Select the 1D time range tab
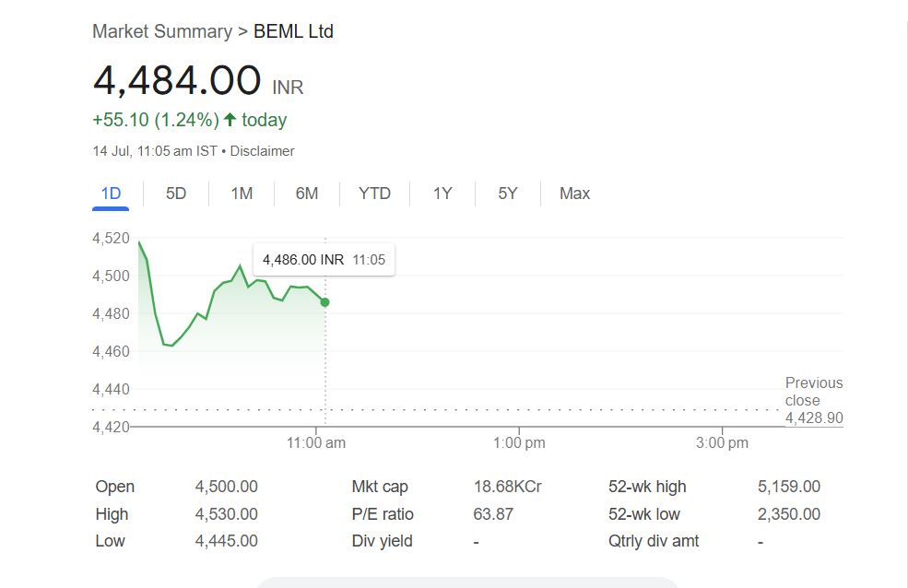The height and width of the screenshot is (588, 908). pos(111,194)
